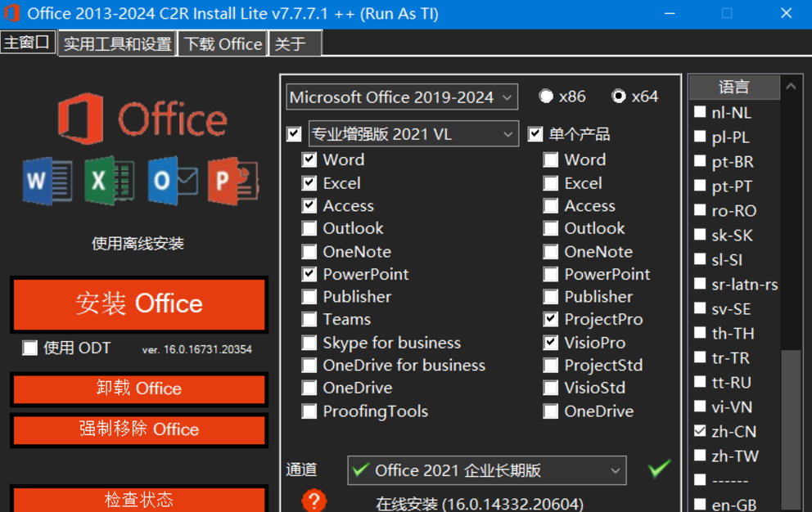812x512 pixels.
Task: Click the 安装 Office button
Action: click(139, 304)
